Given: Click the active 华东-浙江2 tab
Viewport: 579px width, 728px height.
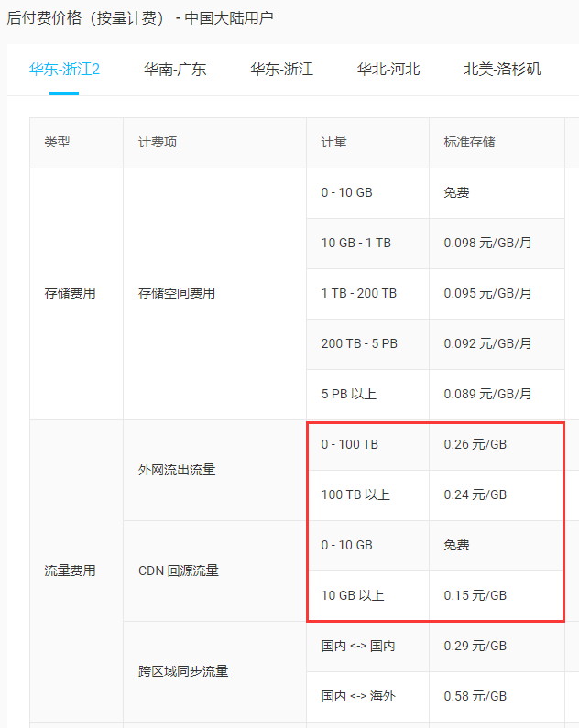Looking at the screenshot, I should tap(64, 69).
